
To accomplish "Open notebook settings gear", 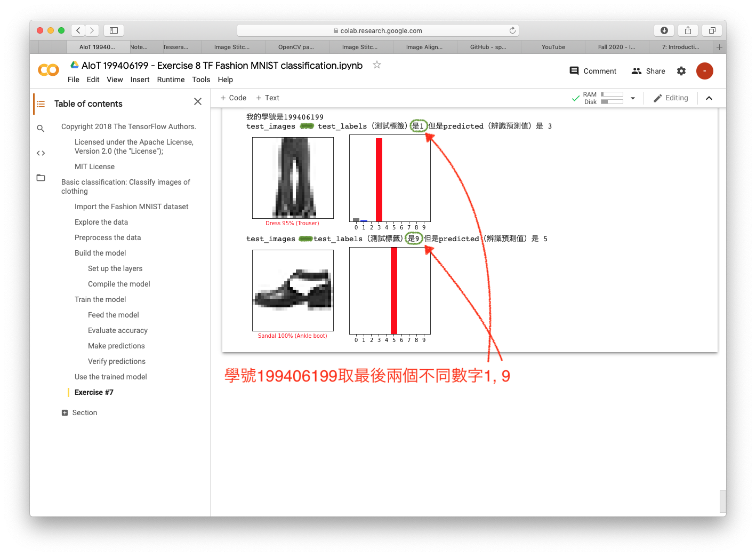I will point(681,71).
